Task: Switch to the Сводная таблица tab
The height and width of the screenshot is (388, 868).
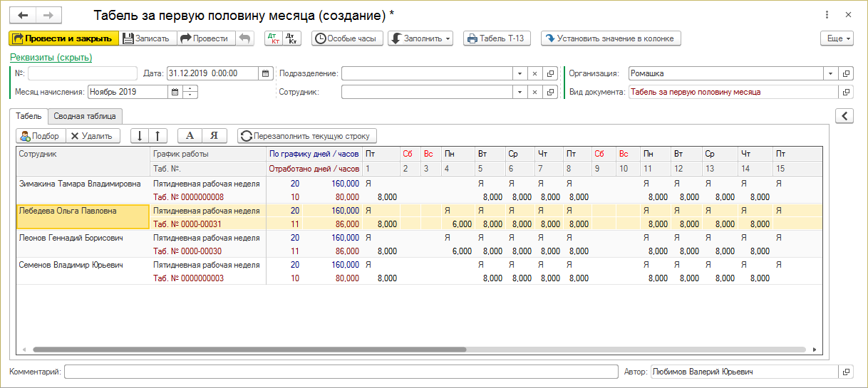Action: pyautogui.click(x=86, y=115)
